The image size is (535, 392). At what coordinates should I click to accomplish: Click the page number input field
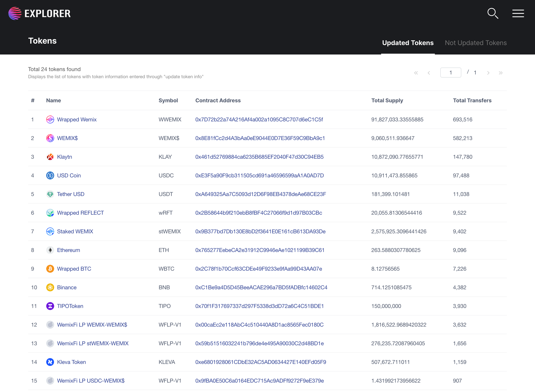pos(450,73)
